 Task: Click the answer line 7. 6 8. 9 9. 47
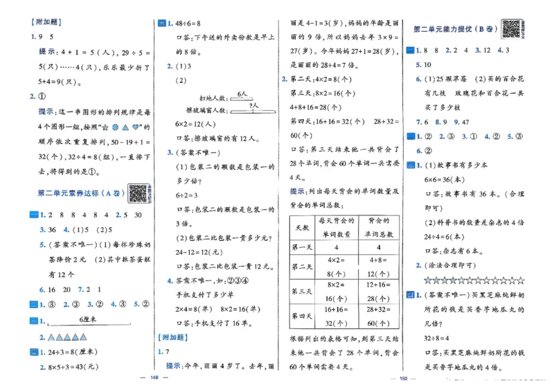pos(443,122)
